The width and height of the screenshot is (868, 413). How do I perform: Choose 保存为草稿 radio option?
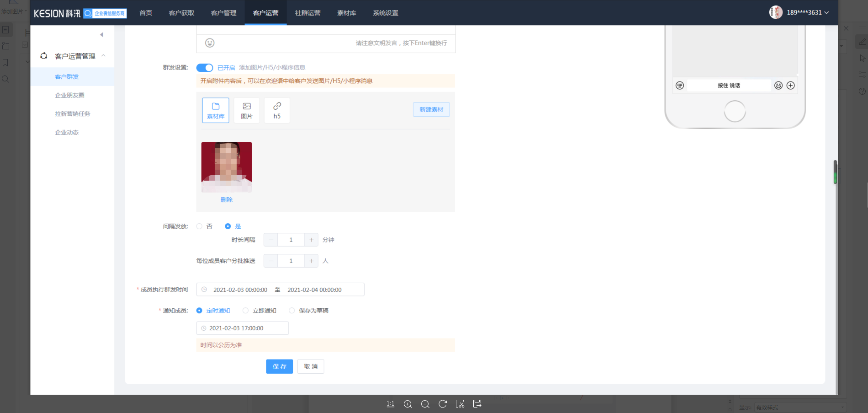coord(292,311)
